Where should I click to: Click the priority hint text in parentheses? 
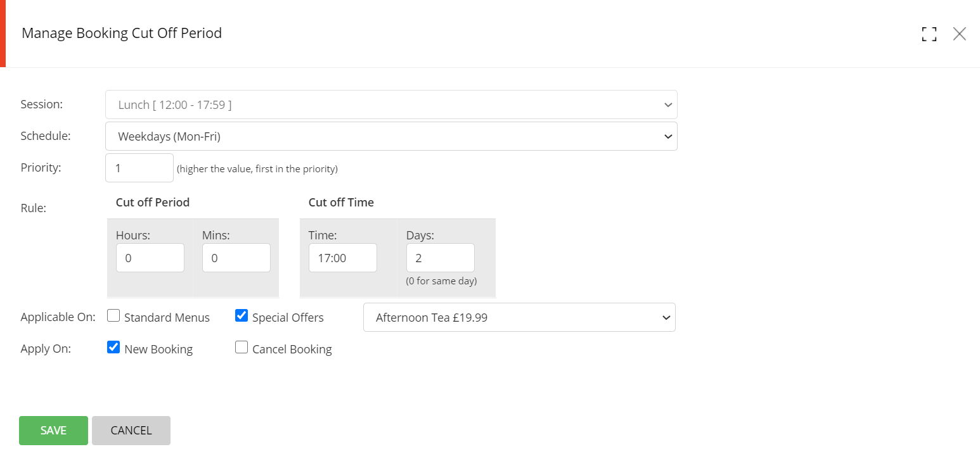click(x=257, y=169)
